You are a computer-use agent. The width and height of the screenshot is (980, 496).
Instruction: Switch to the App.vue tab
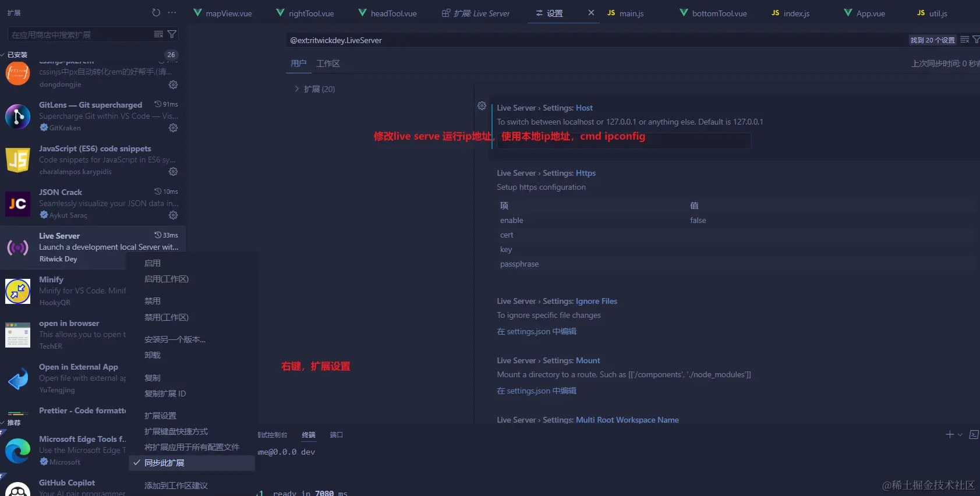click(865, 13)
